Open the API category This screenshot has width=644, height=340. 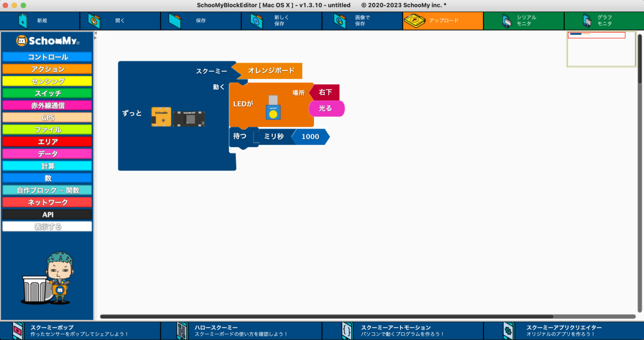click(47, 215)
